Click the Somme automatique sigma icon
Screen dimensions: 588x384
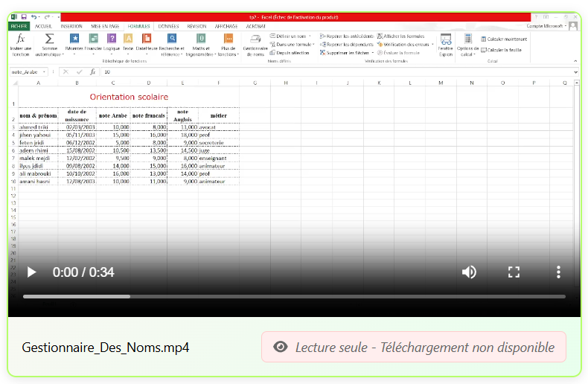(x=49, y=39)
